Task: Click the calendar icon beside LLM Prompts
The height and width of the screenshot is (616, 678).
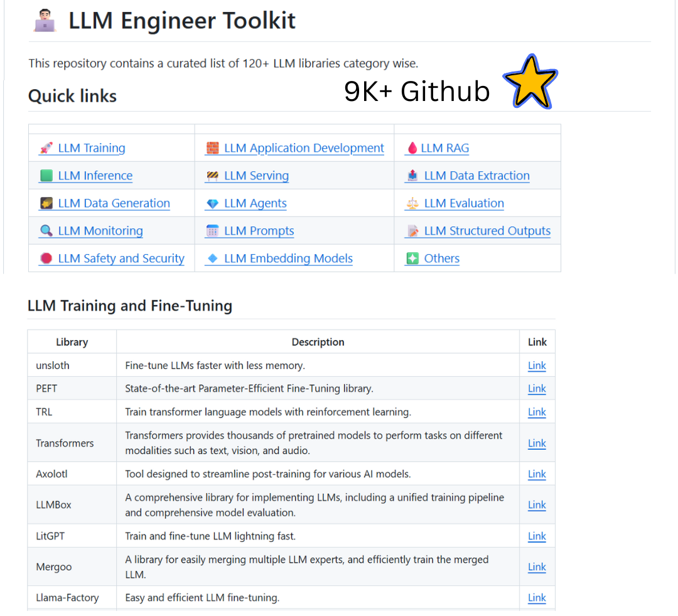Action: point(212,231)
